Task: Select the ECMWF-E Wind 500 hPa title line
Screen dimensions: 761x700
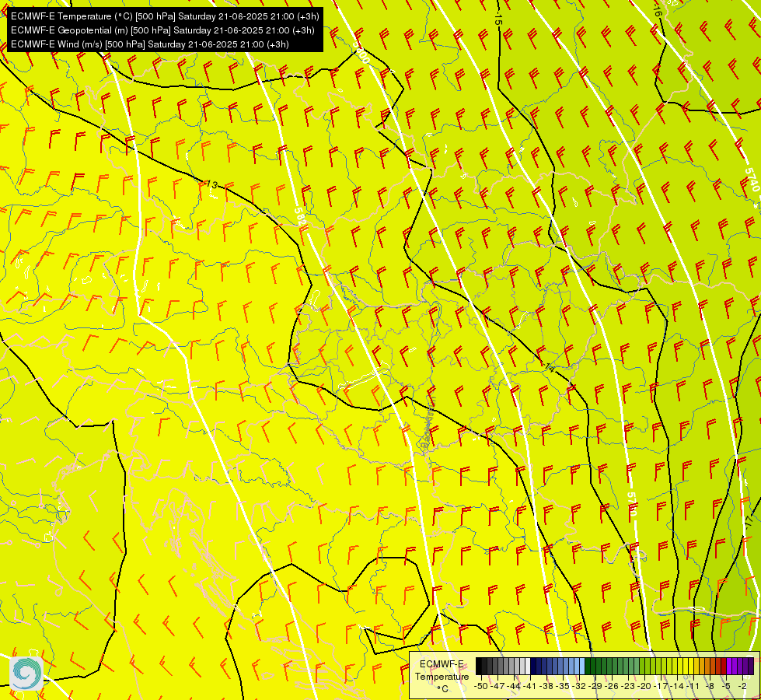Action: (150, 44)
